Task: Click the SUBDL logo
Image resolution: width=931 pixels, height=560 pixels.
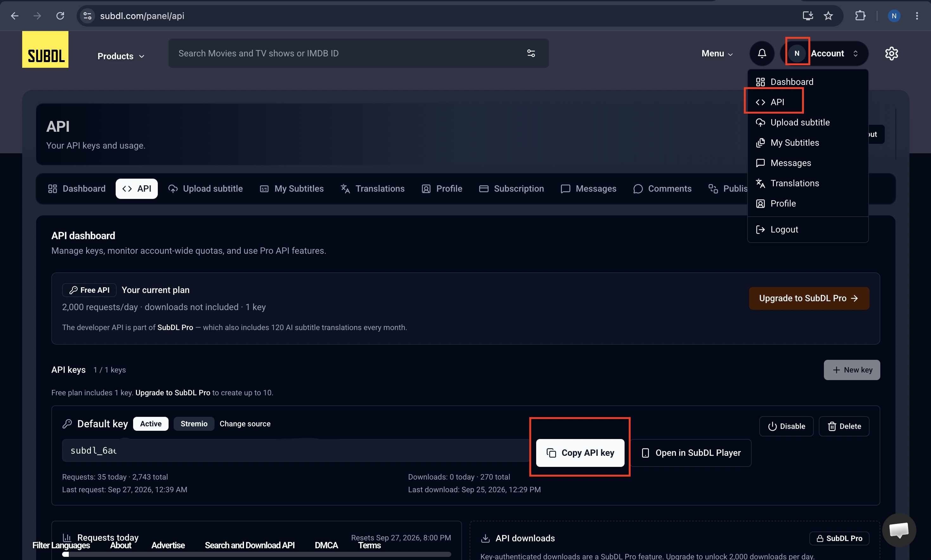Action: coord(45,49)
